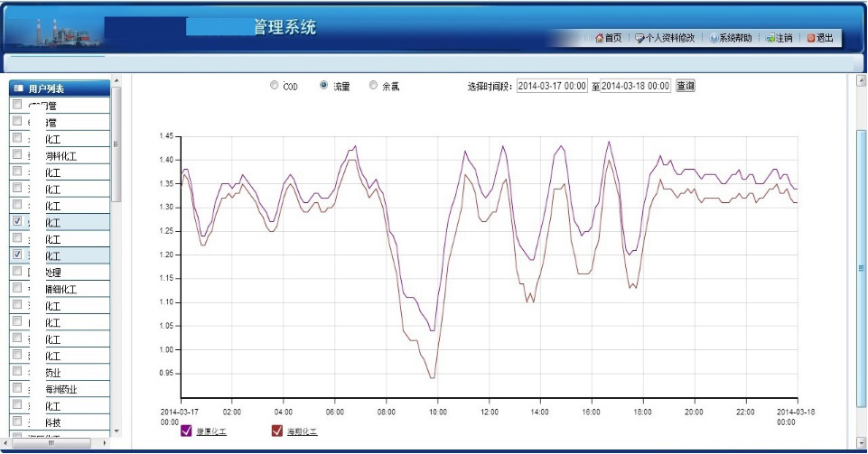Click the home icon beside 首页
This screenshot has height=454, width=868.
tap(599, 38)
